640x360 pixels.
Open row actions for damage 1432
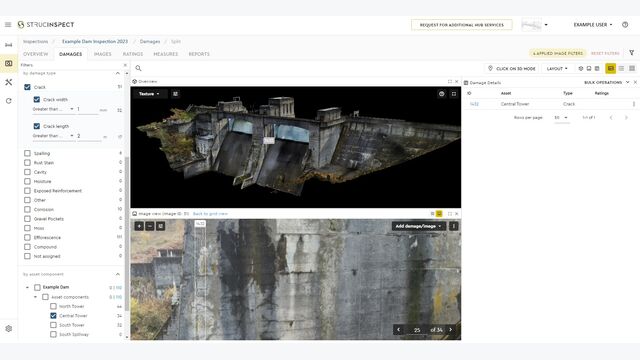(633, 104)
